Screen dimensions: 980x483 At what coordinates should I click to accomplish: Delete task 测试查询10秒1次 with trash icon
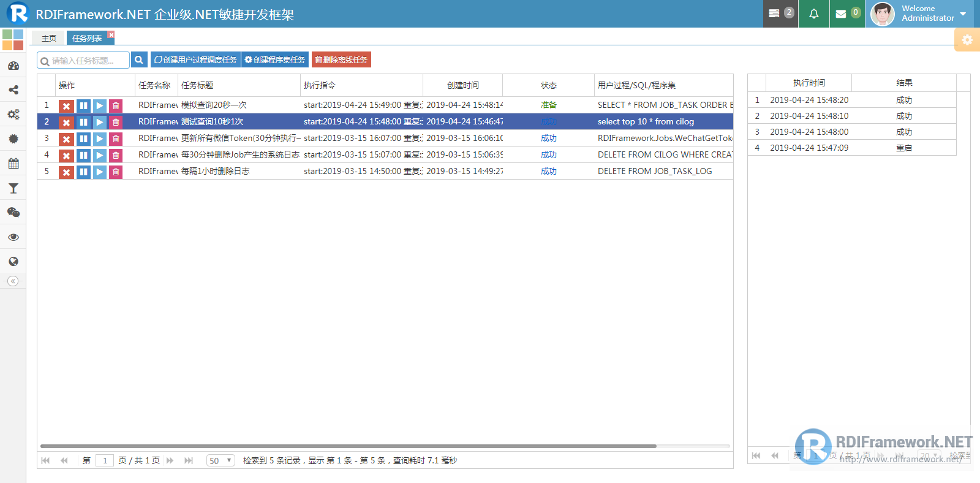(x=116, y=122)
